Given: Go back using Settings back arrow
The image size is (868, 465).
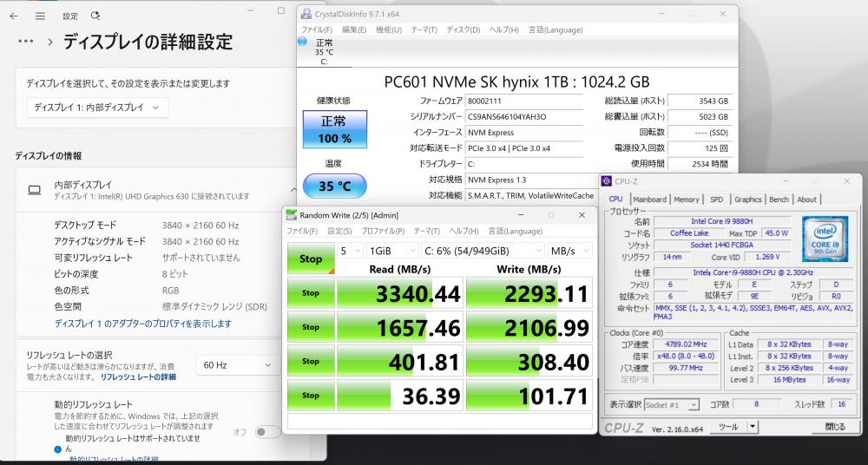Looking at the screenshot, I should tap(14, 16).
